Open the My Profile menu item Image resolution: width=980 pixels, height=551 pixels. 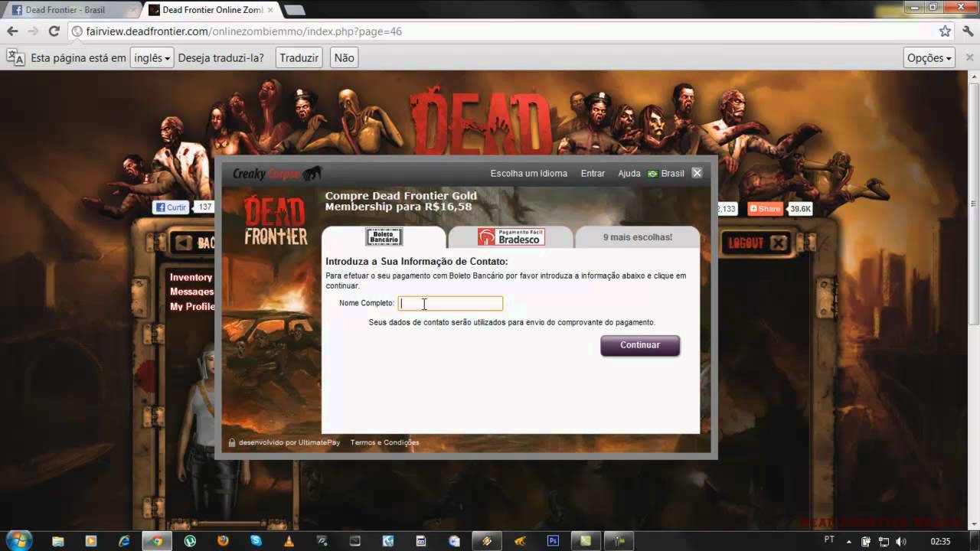[x=192, y=306]
